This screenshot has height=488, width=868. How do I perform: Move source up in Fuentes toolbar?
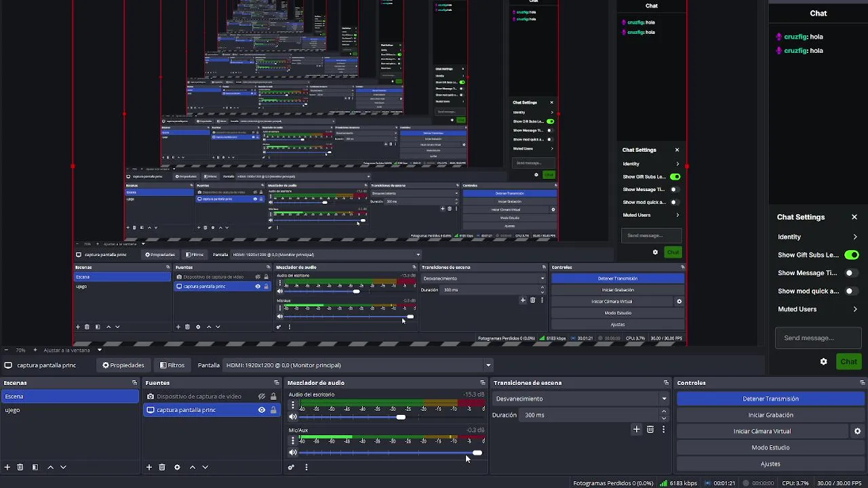192,467
